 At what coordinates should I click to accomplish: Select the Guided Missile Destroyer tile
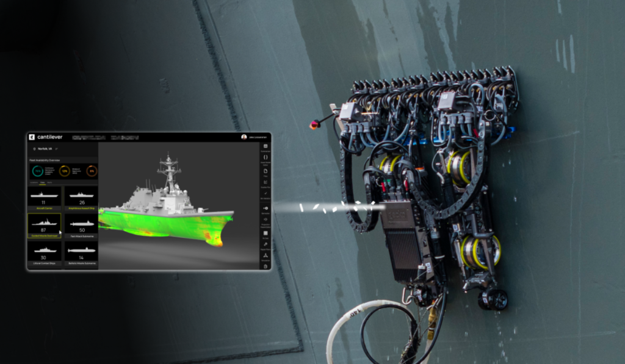coord(44,226)
